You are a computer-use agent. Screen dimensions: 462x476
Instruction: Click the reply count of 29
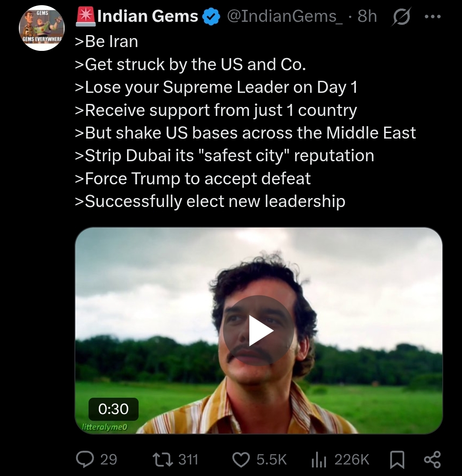(108, 459)
